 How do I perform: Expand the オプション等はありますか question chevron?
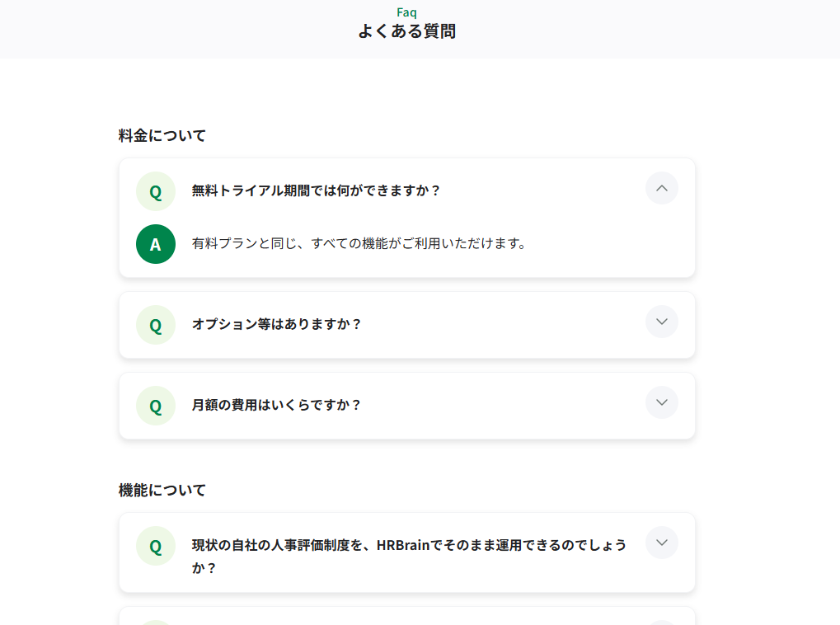[x=662, y=322]
